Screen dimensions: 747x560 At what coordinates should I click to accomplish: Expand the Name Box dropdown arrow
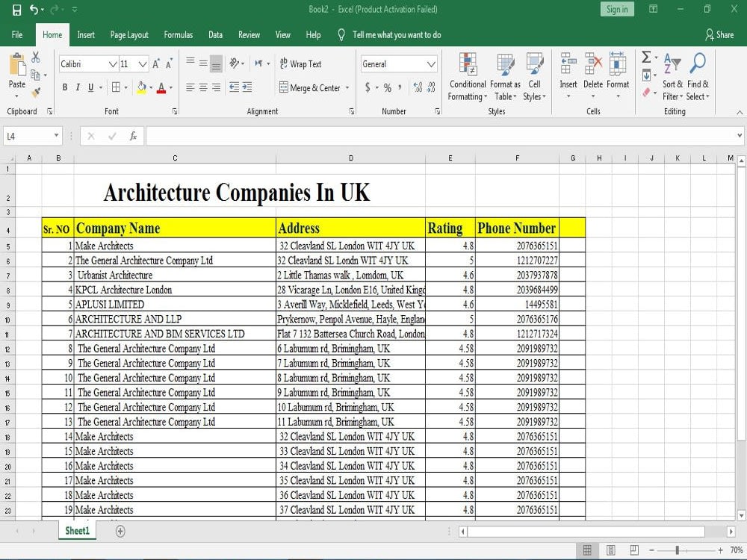[x=56, y=136]
